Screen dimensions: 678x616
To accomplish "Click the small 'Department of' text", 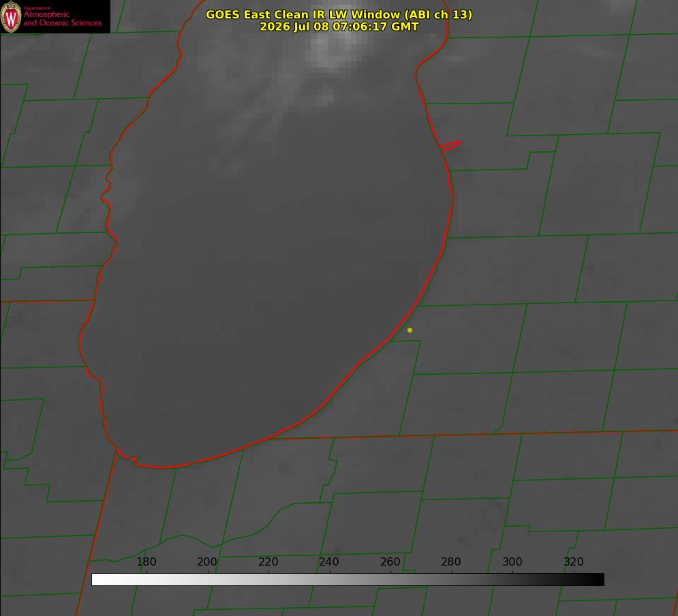I will pyautogui.click(x=37, y=7).
